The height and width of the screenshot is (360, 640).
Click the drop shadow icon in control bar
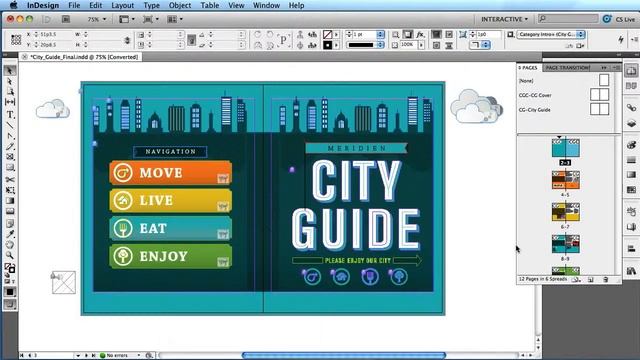point(408,34)
